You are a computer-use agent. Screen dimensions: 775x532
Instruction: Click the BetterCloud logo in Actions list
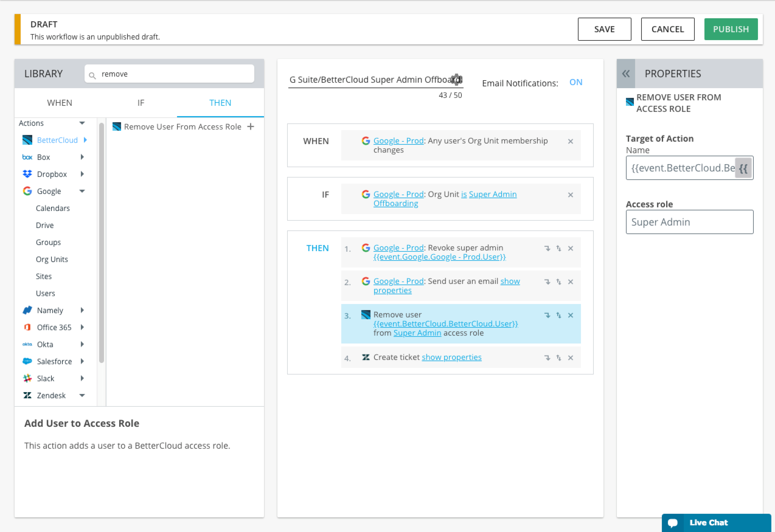coord(27,140)
